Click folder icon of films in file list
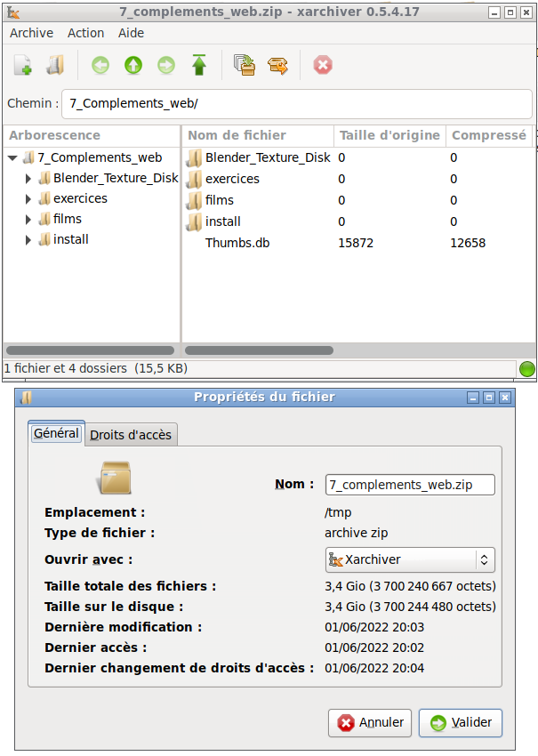Screen dimensions: 538x756 (194, 200)
